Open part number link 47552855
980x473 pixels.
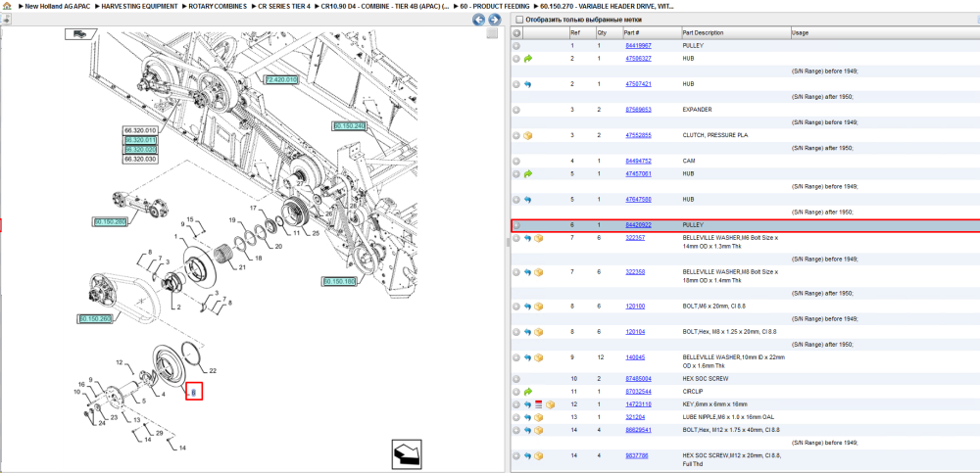tap(638, 135)
